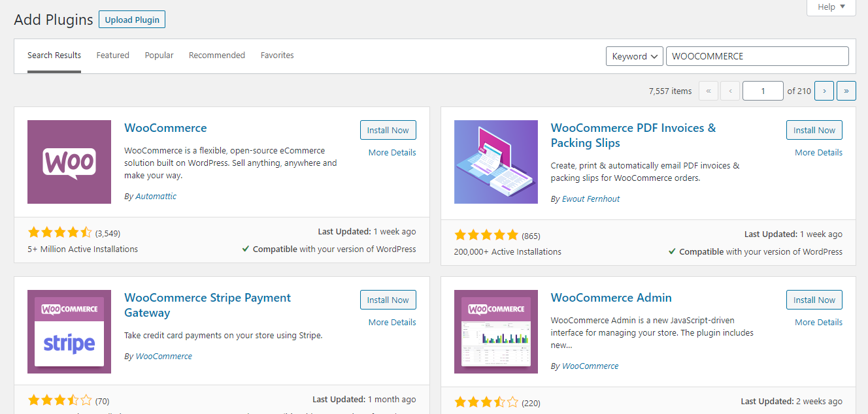Install the WooCommerce Admin plugin

click(814, 300)
